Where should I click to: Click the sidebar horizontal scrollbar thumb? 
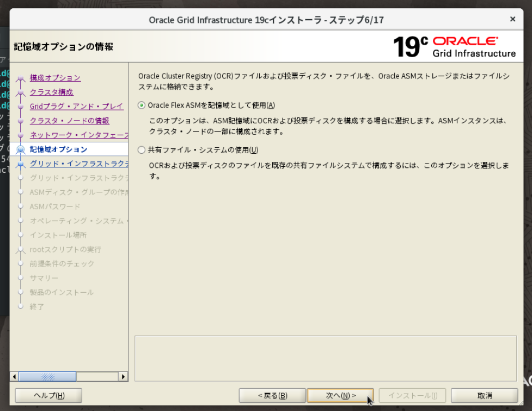(47, 376)
